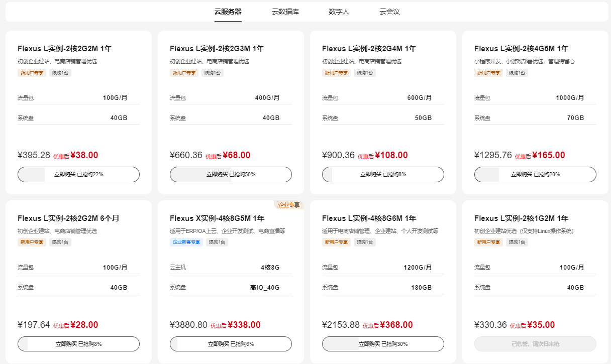
Task: Click the 企业新客专享 tag
Action: [x=186, y=242]
